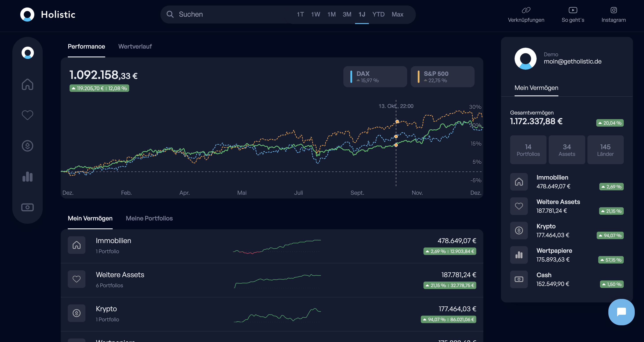The image size is (644, 342).
Task: Open sidebar Krypto coin icon
Action: click(x=28, y=146)
